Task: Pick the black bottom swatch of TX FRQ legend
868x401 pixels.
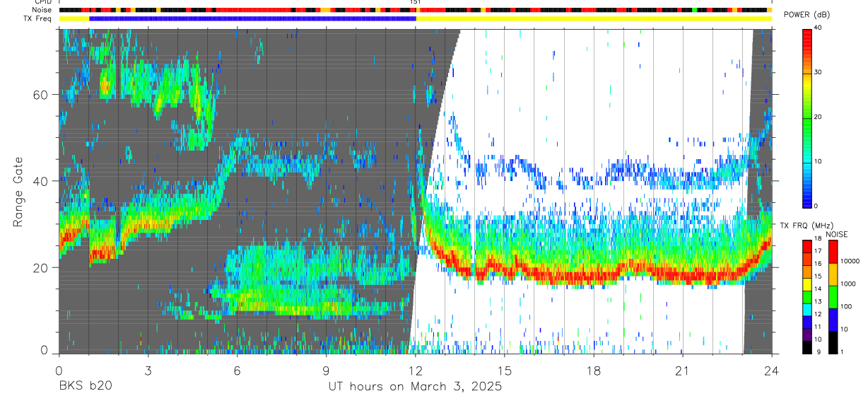Action: point(807,347)
